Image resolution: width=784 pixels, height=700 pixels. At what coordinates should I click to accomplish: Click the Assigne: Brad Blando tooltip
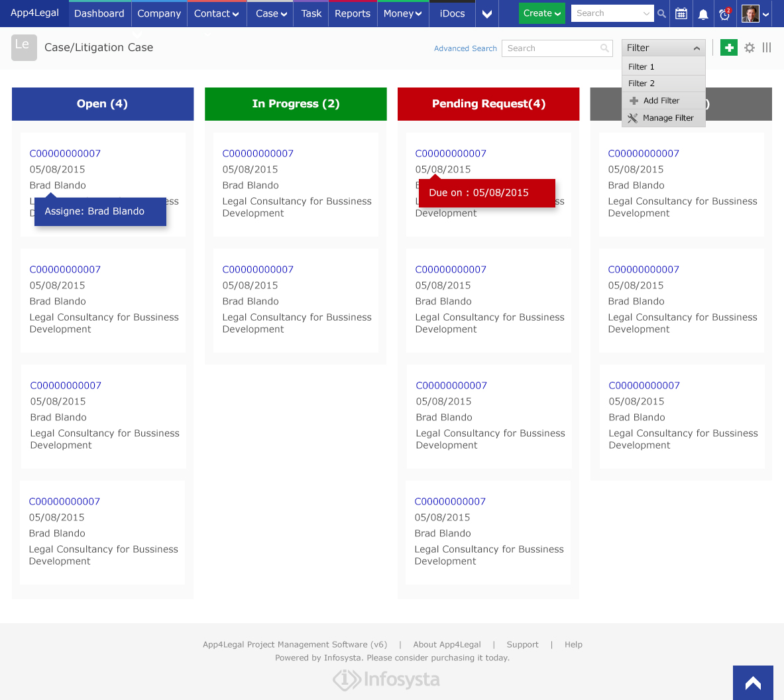tap(100, 211)
